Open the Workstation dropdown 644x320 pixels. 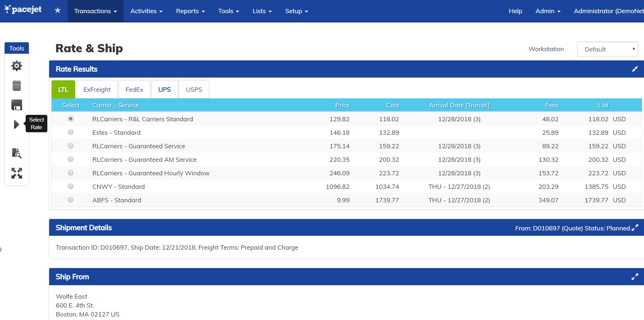point(607,49)
